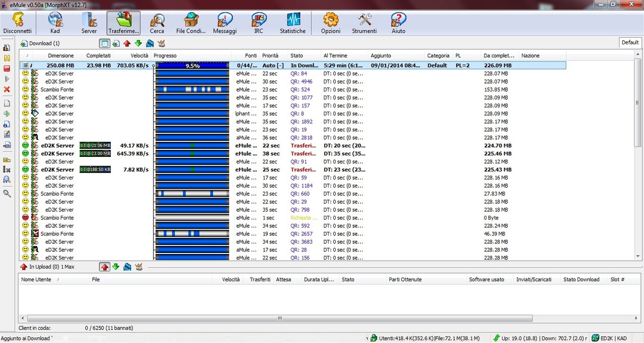Open the Opzioni preferences

[331, 23]
